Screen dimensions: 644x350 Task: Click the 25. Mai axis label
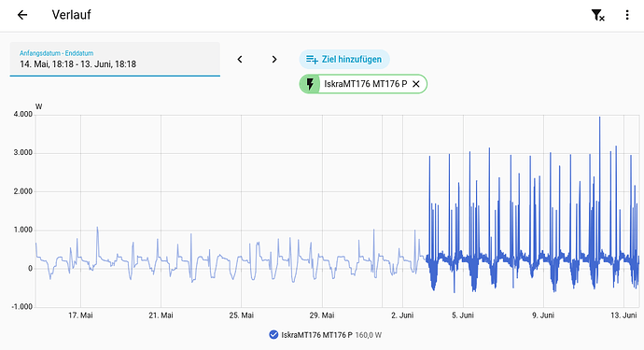(x=242, y=315)
